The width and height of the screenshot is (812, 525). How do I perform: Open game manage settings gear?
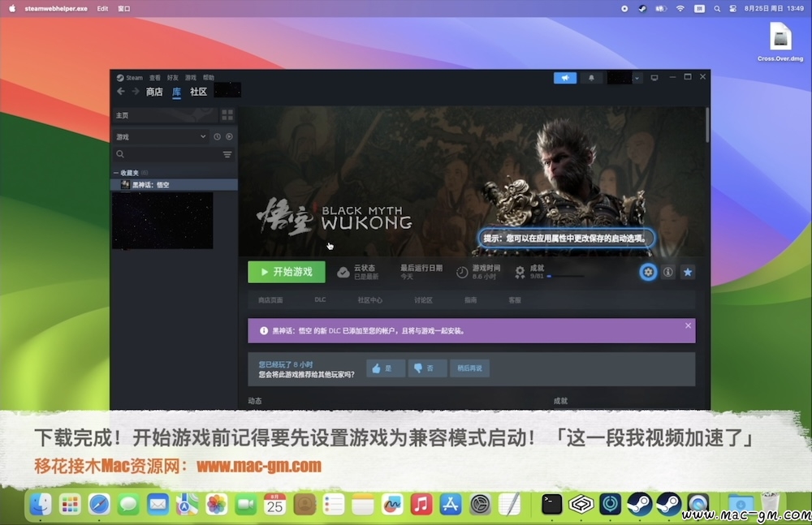(648, 272)
